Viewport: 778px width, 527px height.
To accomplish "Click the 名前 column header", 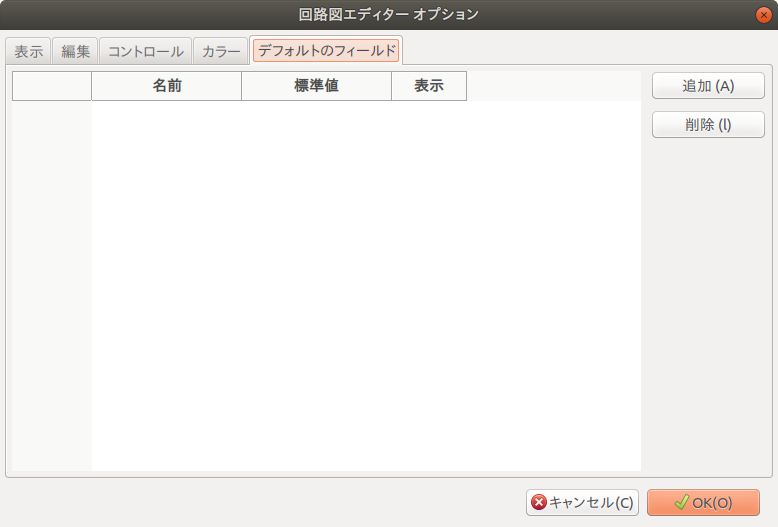I will point(167,86).
